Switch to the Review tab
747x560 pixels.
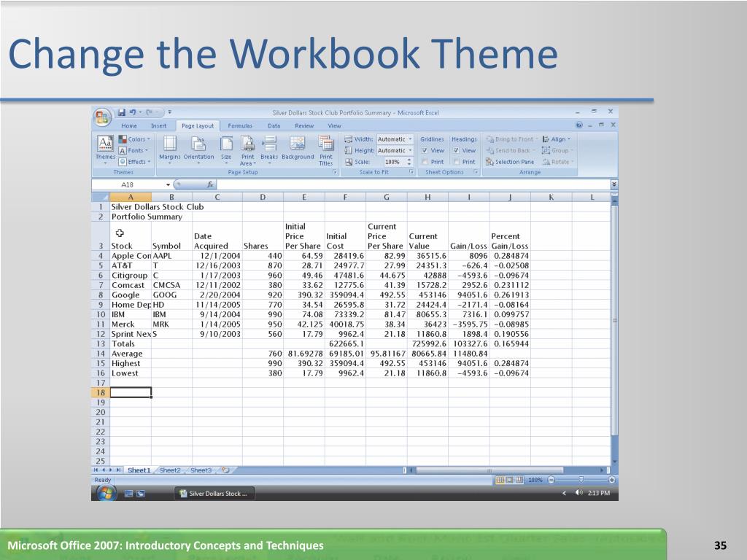point(304,125)
